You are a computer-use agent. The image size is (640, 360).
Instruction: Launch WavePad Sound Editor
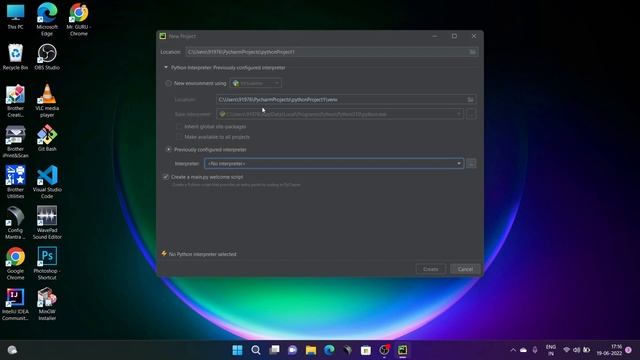47,223
